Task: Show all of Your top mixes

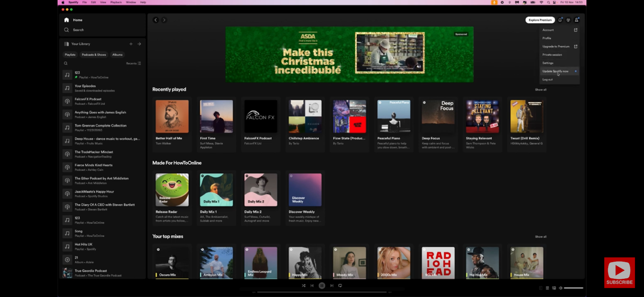Action: tap(541, 237)
